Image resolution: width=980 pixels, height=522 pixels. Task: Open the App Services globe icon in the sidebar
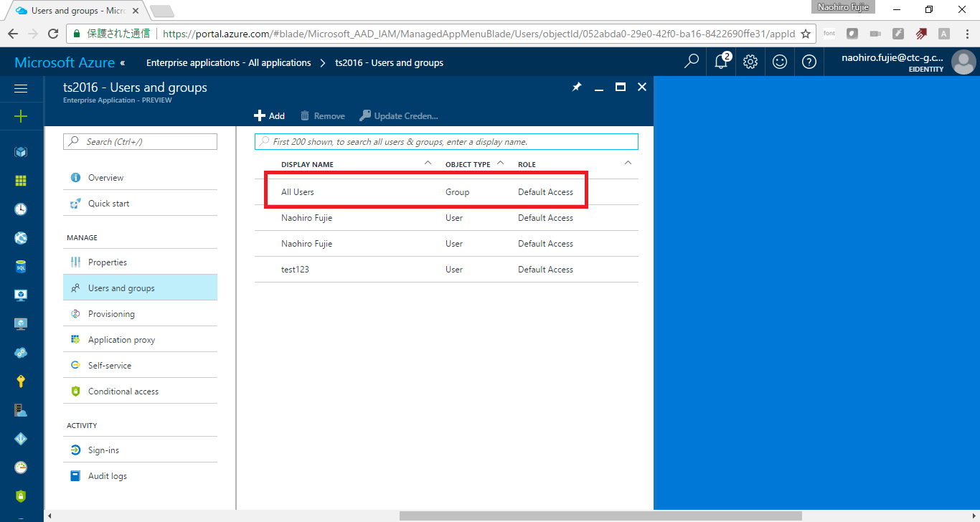tap(21, 238)
